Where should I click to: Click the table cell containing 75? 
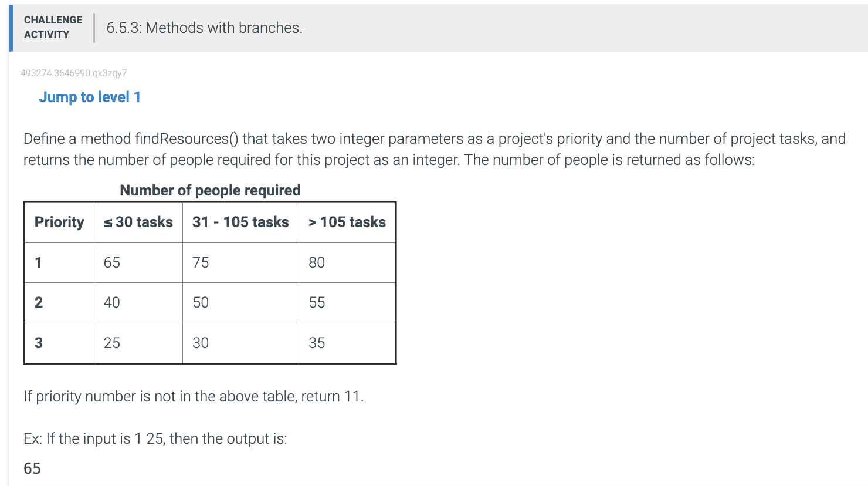[240, 263]
